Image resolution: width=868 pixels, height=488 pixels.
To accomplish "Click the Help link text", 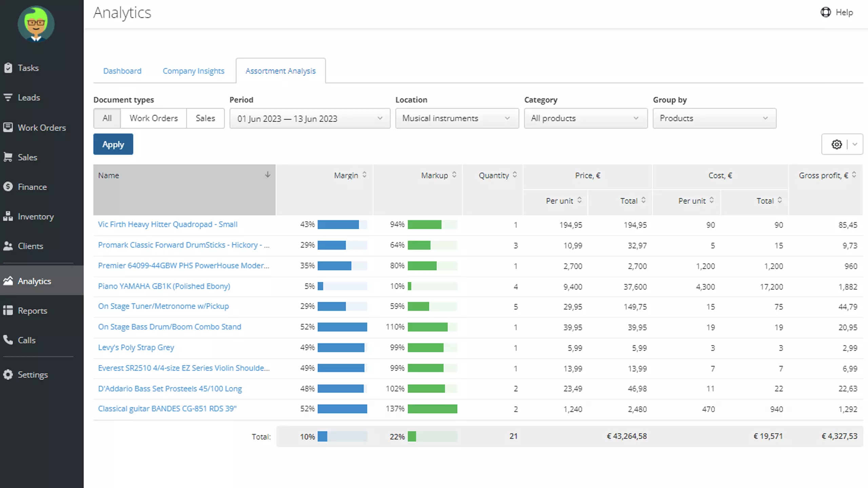I will click(x=844, y=13).
